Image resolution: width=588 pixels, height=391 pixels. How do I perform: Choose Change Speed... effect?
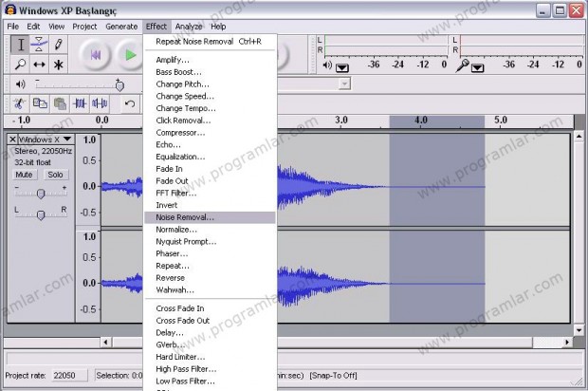click(210, 97)
